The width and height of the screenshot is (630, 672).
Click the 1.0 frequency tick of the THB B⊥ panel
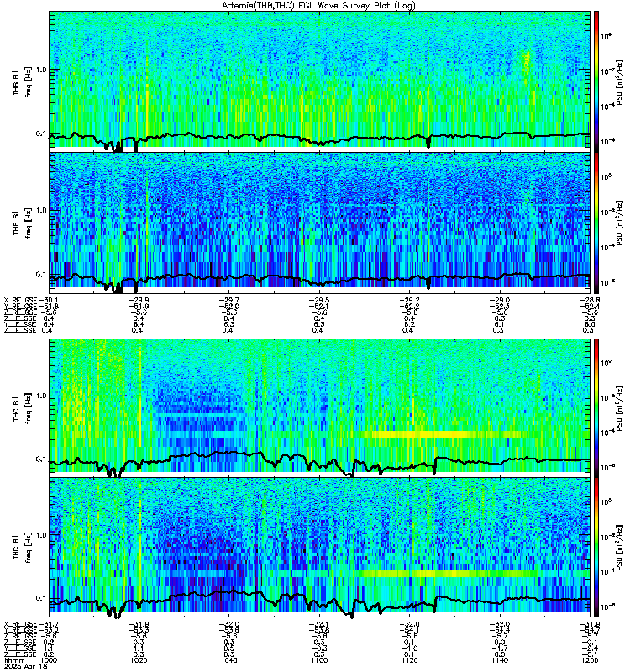[x=41, y=70]
